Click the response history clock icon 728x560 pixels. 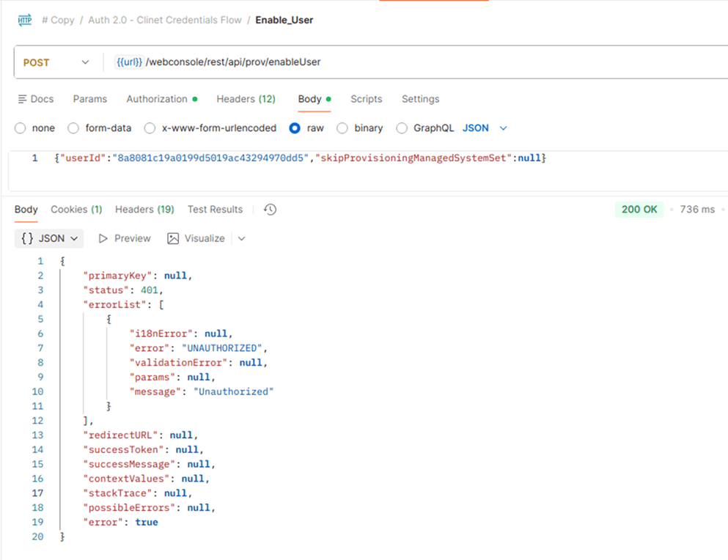coord(270,210)
